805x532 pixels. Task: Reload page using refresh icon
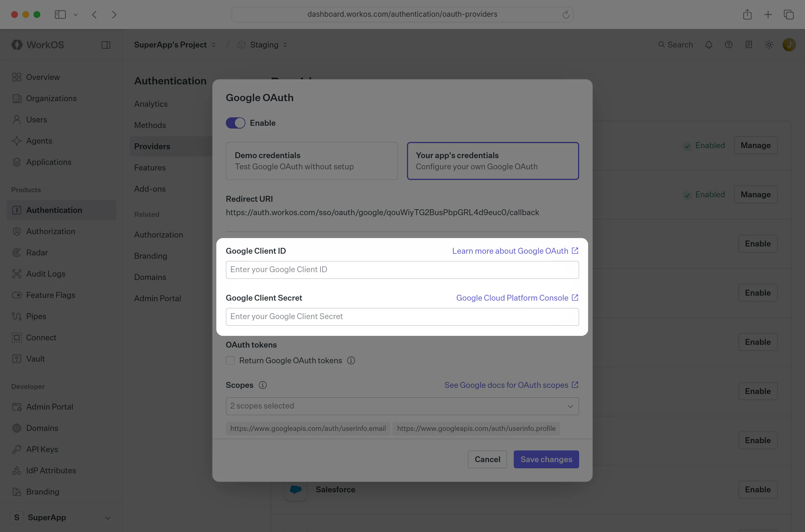click(566, 14)
